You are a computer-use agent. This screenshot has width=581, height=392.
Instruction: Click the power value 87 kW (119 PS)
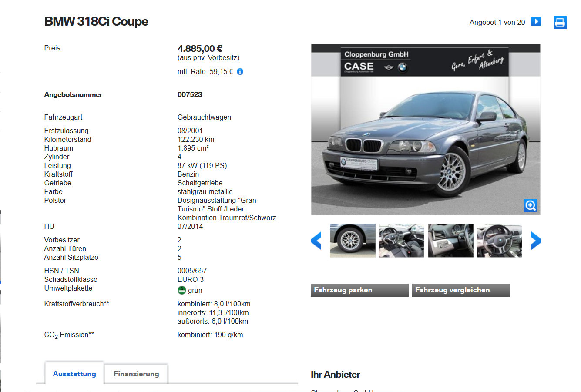click(x=202, y=165)
